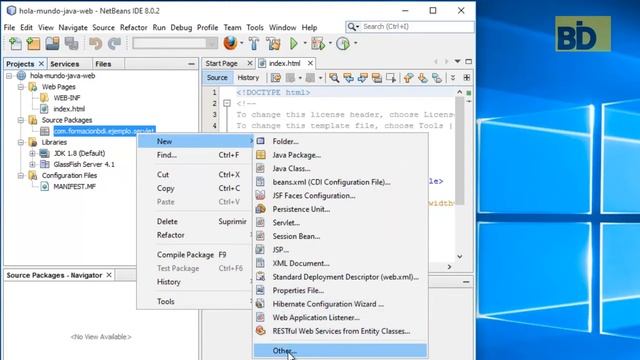This screenshot has height=360, width=640.
Task: Close the Source Packages - Navigator panel
Action: 109,275
